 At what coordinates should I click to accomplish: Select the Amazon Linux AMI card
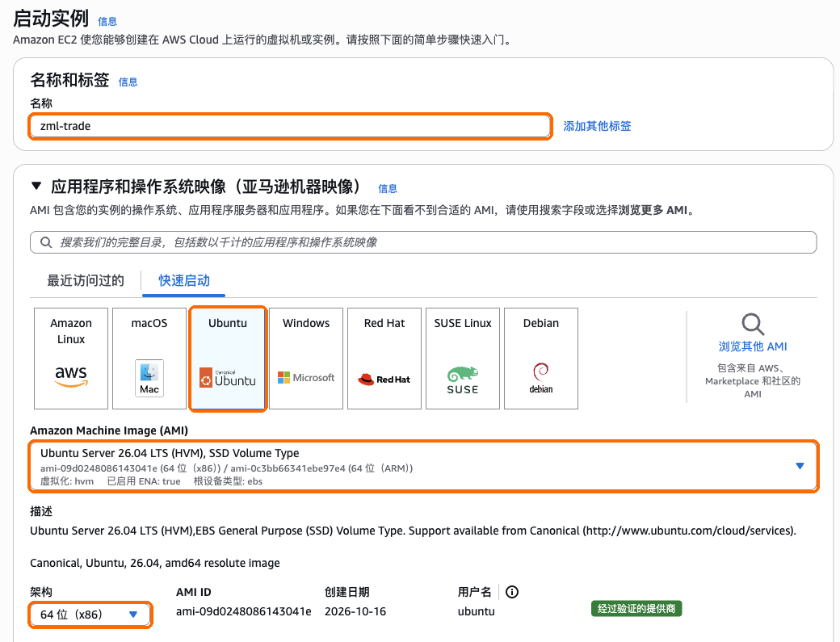[71, 359]
